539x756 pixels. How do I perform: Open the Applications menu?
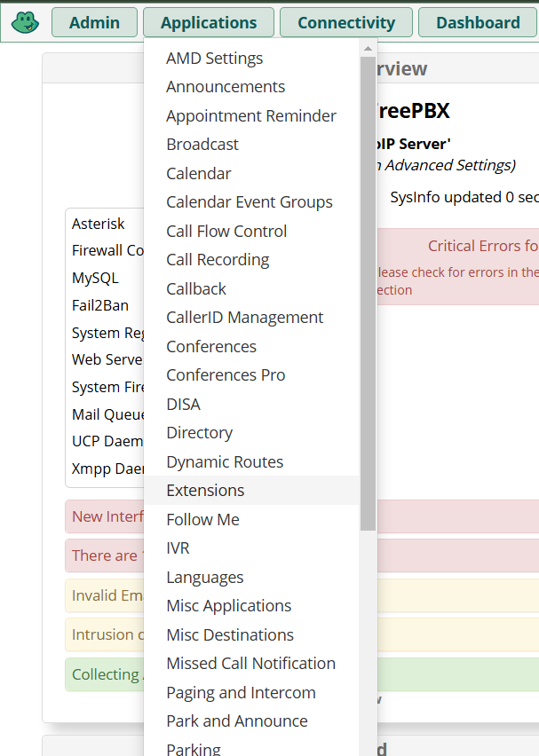point(209,22)
